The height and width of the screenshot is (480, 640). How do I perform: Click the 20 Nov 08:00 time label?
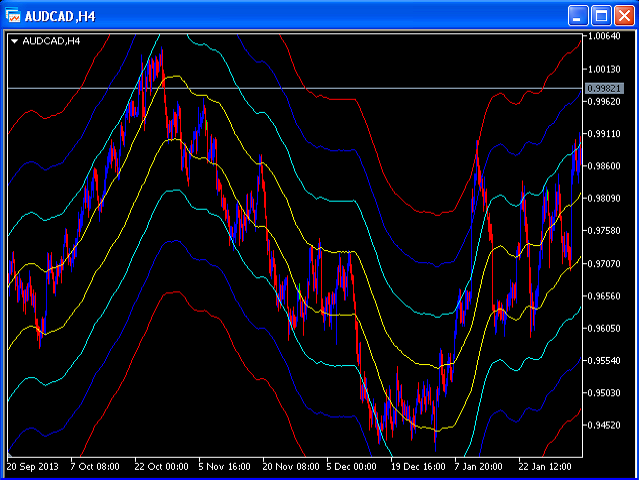click(291, 466)
